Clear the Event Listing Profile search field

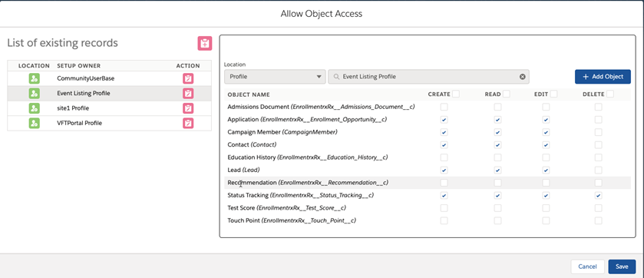522,77
